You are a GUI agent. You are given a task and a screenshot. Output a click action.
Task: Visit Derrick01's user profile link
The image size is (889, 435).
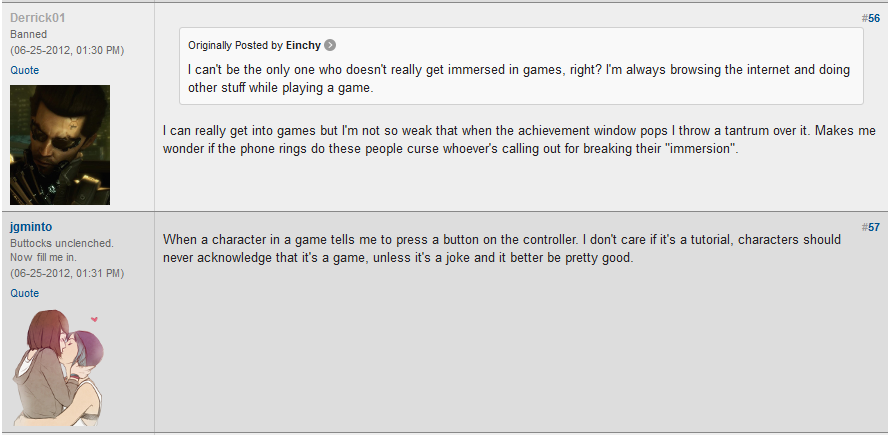[x=38, y=18]
